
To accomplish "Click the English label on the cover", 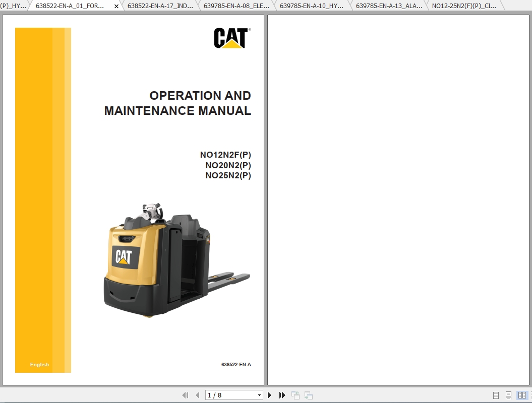I will (x=39, y=364).
